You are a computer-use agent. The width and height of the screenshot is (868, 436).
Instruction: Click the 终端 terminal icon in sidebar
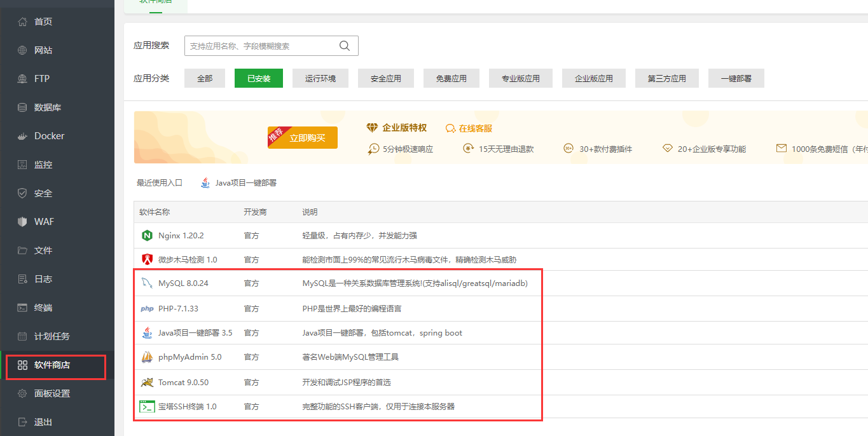pyautogui.click(x=23, y=308)
